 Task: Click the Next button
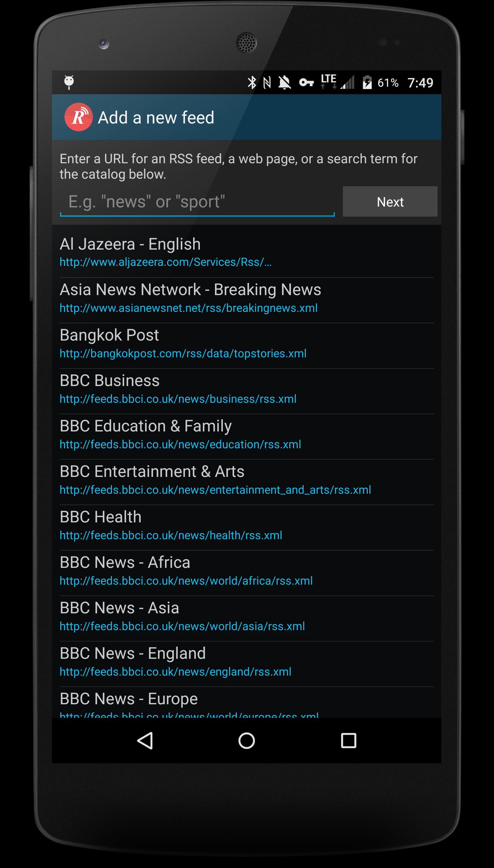coord(390,202)
